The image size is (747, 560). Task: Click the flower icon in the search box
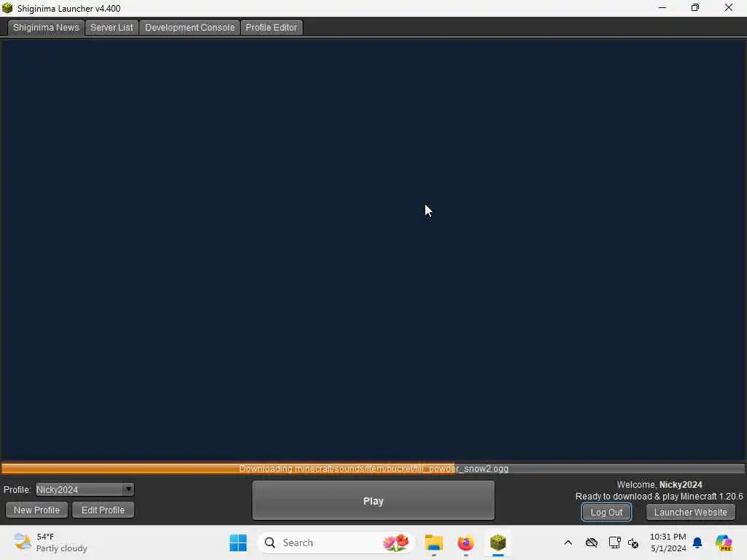tap(396, 542)
